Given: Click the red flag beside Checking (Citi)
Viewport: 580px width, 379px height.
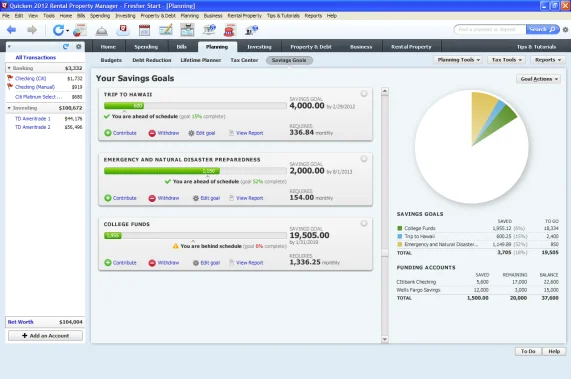Looking at the screenshot, I should click(x=10, y=78).
